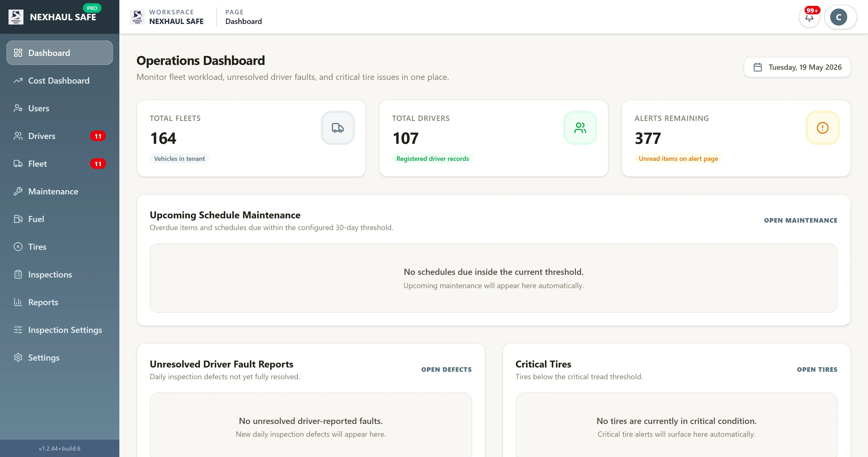
Task: Open Inspections page
Action: point(60,275)
